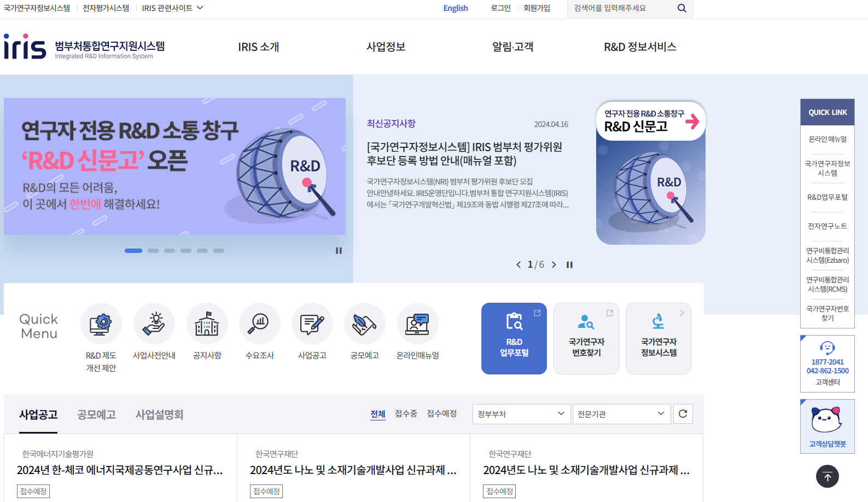Click the search input field
The image size is (868, 502).
point(621,8)
